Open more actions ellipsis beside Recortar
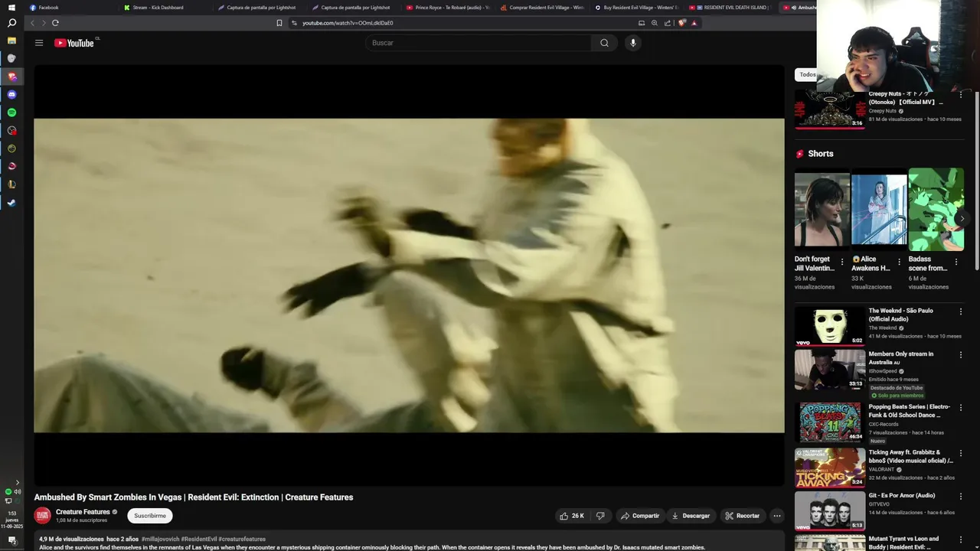Image resolution: width=980 pixels, height=551 pixels. [x=777, y=516]
